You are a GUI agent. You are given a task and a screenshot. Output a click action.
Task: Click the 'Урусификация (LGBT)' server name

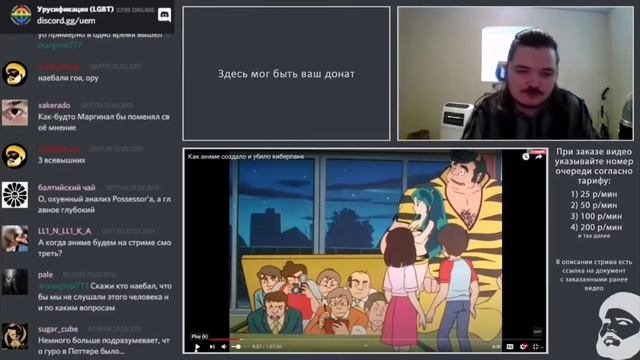75,9
